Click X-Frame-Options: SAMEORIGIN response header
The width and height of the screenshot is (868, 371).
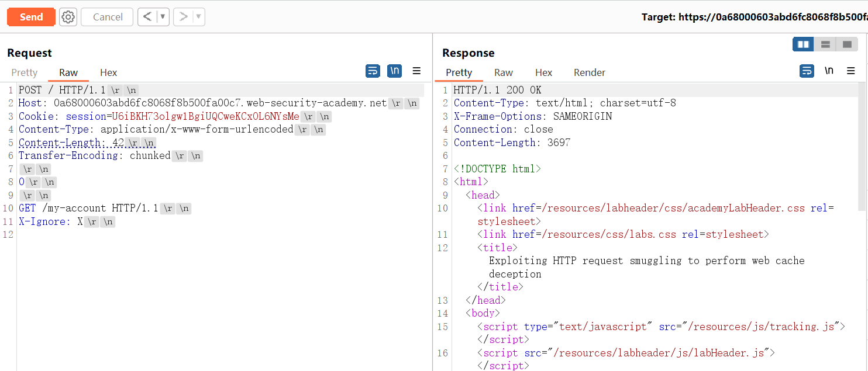click(x=533, y=116)
